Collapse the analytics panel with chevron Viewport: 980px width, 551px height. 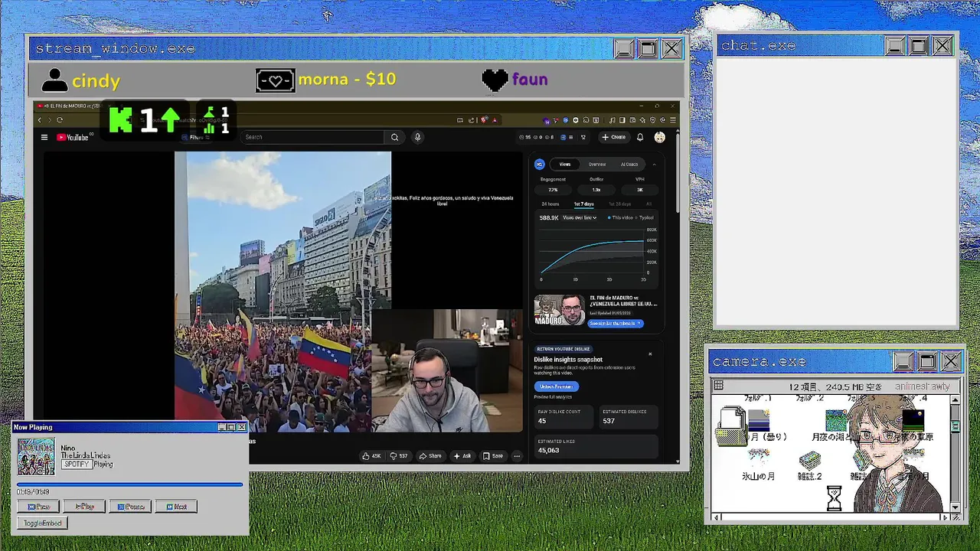point(654,164)
